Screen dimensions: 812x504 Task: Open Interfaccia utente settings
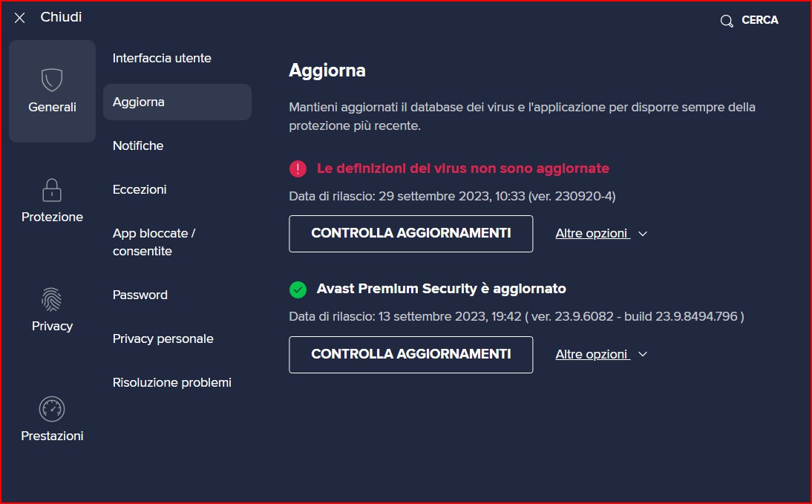162,58
